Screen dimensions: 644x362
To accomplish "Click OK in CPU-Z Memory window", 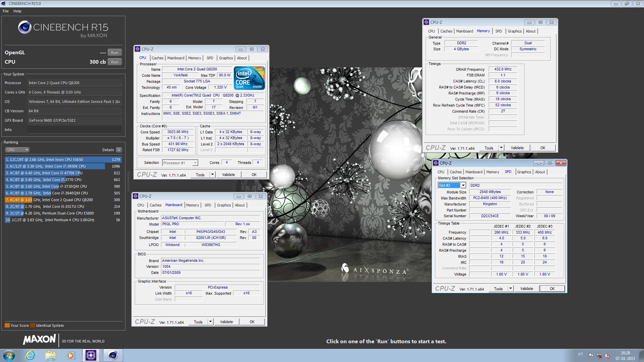I will 543,148.
